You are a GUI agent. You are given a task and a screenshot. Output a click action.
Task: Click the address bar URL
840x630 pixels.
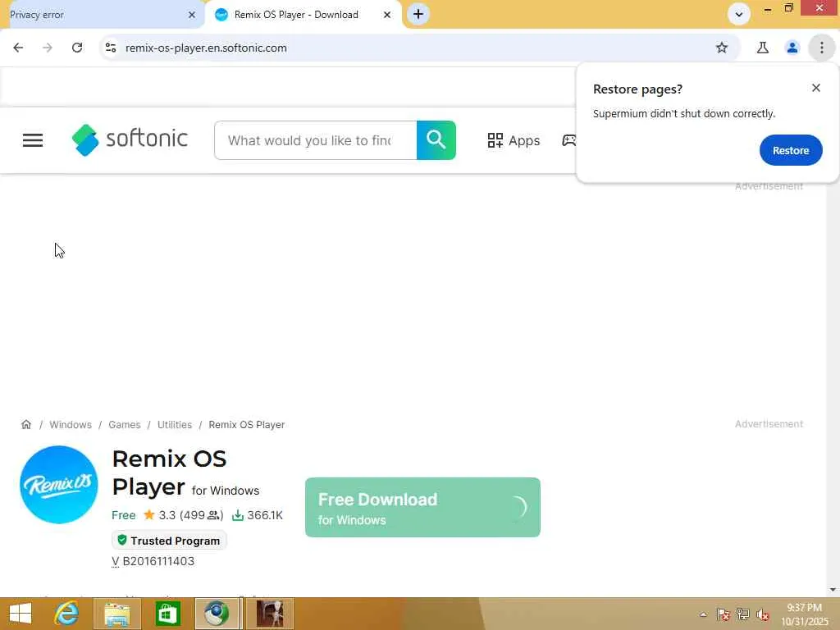click(206, 48)
